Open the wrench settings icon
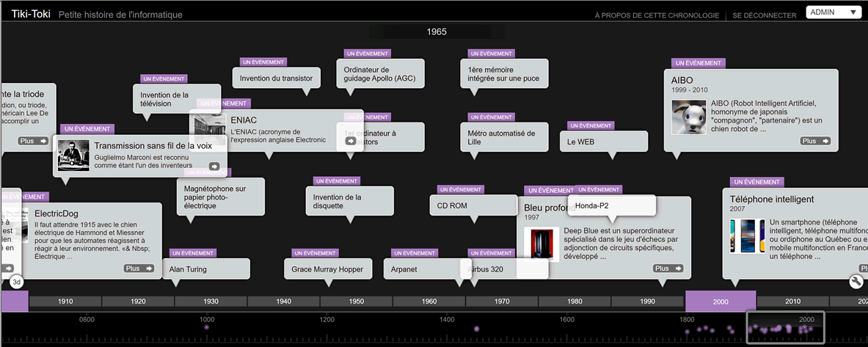Viewport: 868px width, 347px height. 856,282
